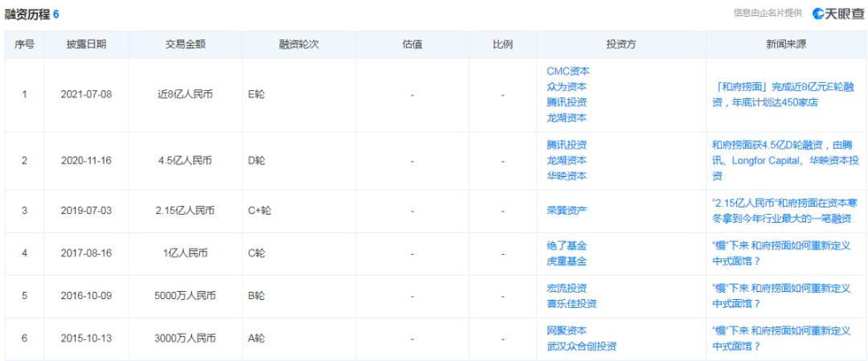
Task: Click the amount 5000万人民币
Action: pos(186,296)
